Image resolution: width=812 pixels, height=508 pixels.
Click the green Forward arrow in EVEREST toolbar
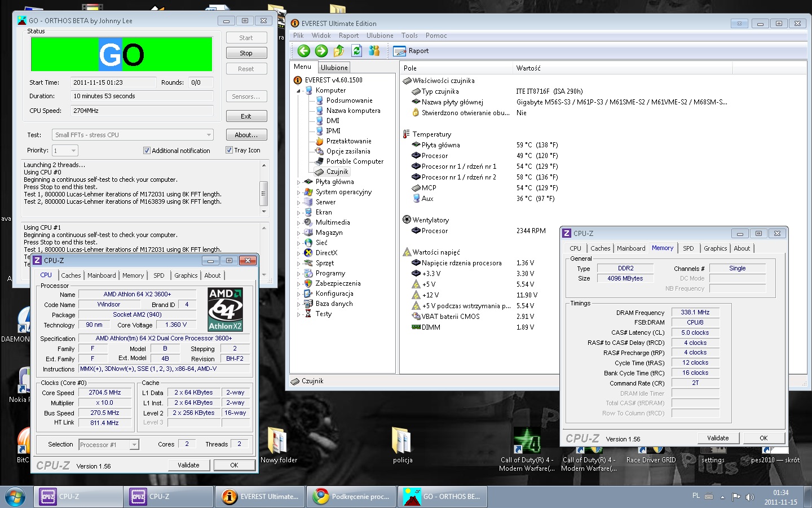pyautogui.click(x=321, y=51)
